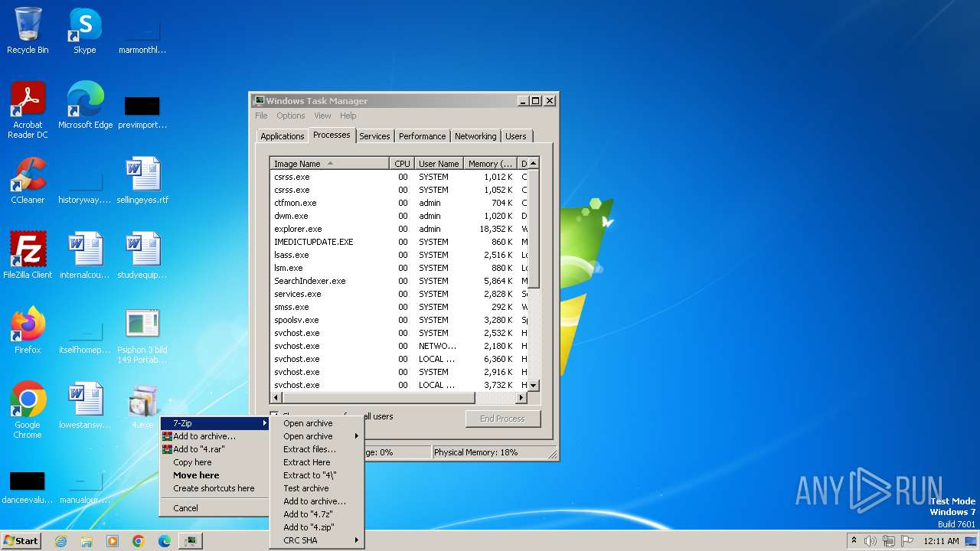Show hidden system tray icons
Image resolution: width=980 pixels, height=551 pixels.
coord(854,541)
